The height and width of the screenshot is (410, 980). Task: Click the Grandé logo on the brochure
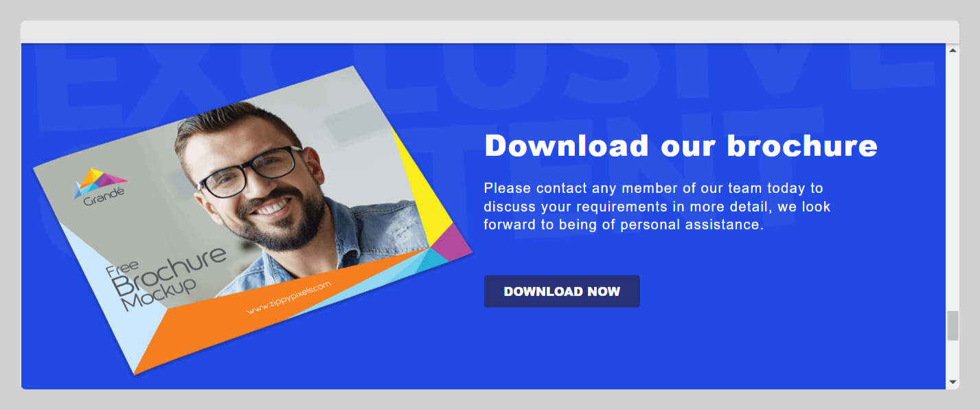point(100,187)
